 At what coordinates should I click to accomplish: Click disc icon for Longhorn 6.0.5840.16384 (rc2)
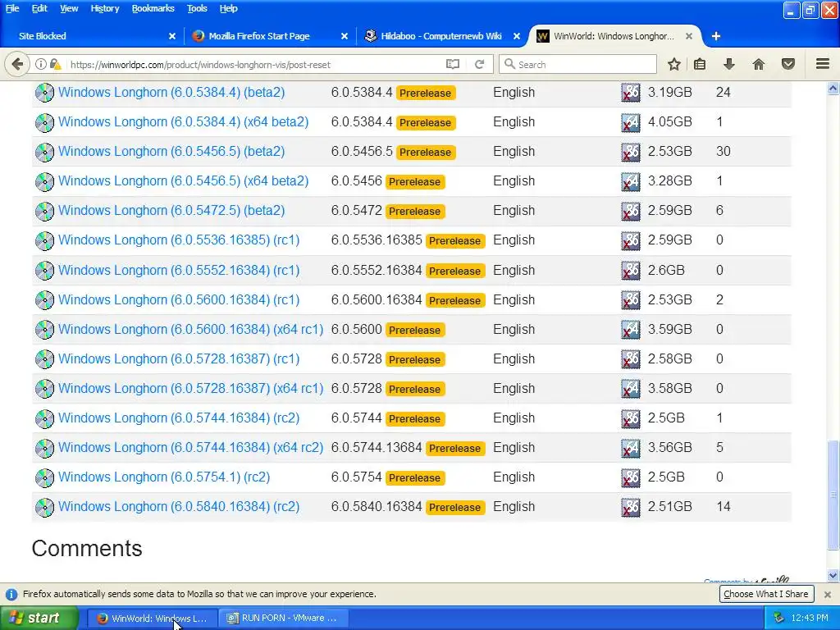(x=44, y=507)
